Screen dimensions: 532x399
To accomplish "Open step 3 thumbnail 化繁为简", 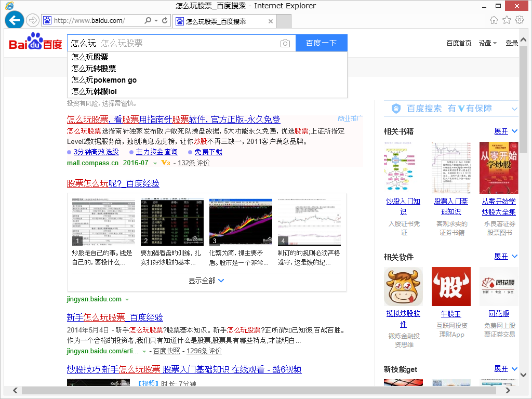I will pos(241,222).
